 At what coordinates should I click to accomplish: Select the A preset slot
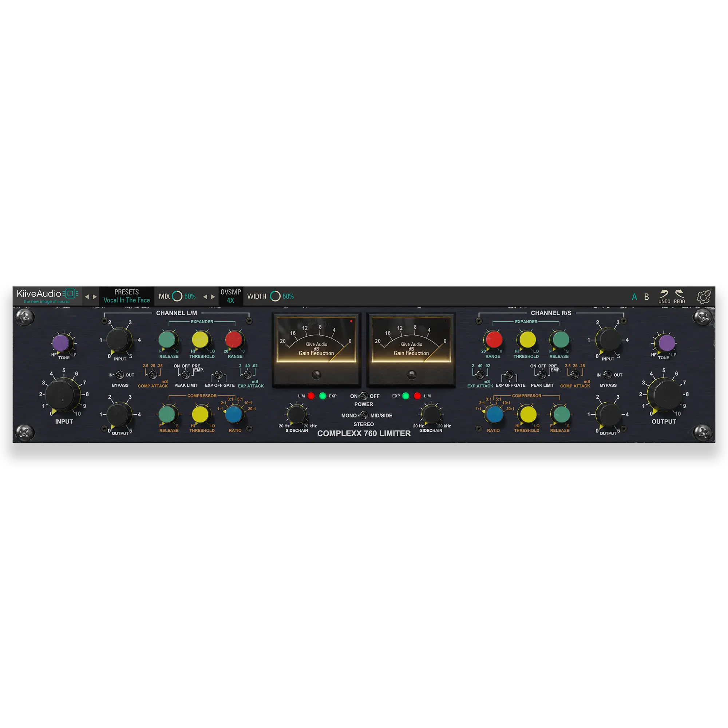(635, 297)
